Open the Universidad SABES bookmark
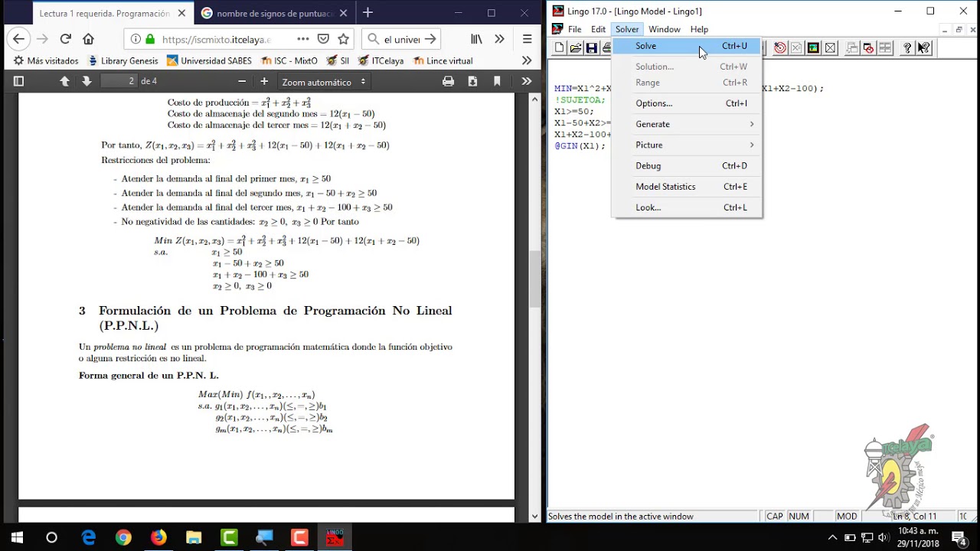Viewport: 980px width, 551px height. click(209, 60)
